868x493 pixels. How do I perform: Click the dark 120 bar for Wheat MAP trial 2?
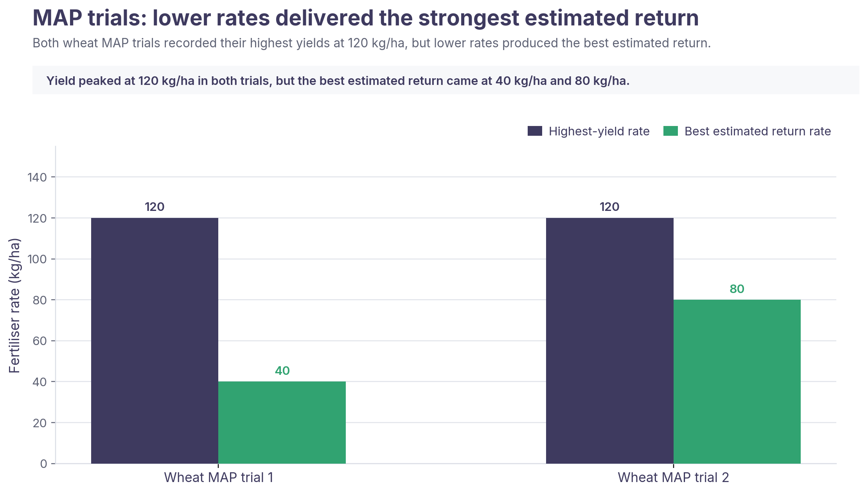tap(610, 341)
